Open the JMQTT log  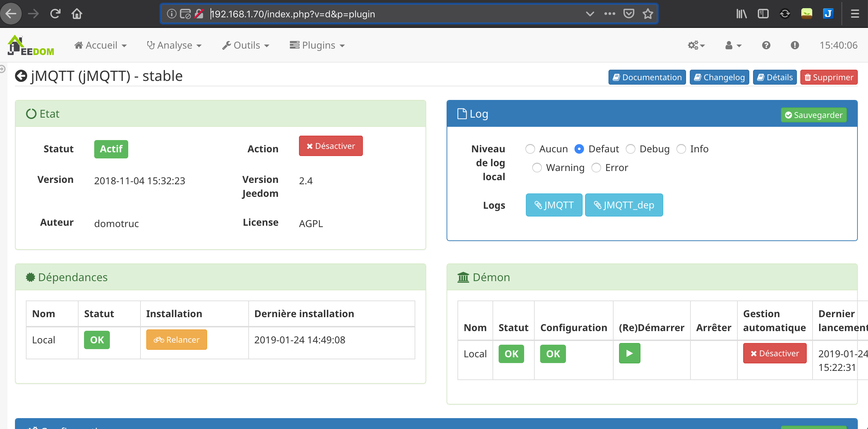coord(554,205)
